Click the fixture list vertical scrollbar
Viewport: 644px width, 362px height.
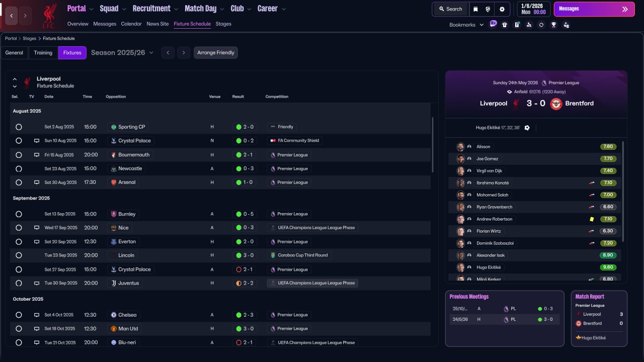point(433,145)
